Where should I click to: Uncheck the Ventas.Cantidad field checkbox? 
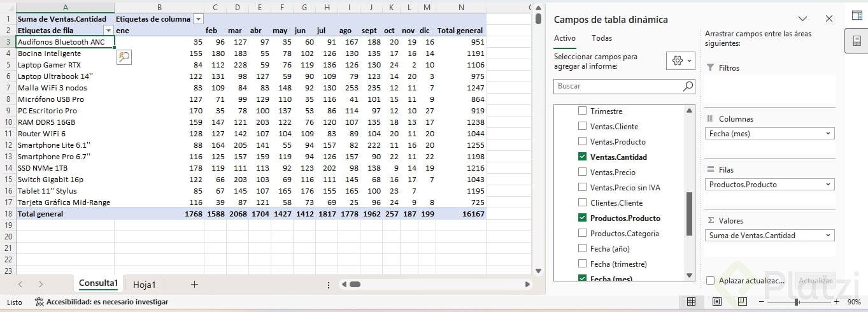pos(582,157)
